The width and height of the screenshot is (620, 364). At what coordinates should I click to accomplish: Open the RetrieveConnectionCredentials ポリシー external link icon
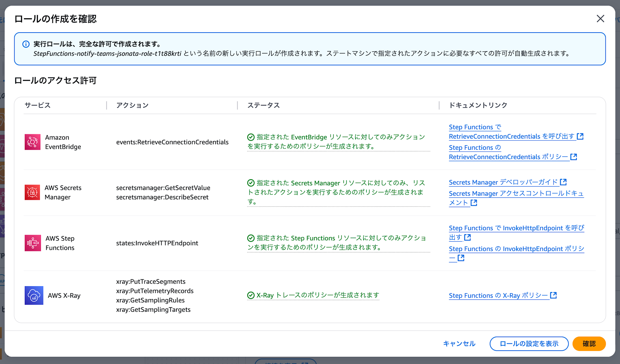click(x=574, y=157)
